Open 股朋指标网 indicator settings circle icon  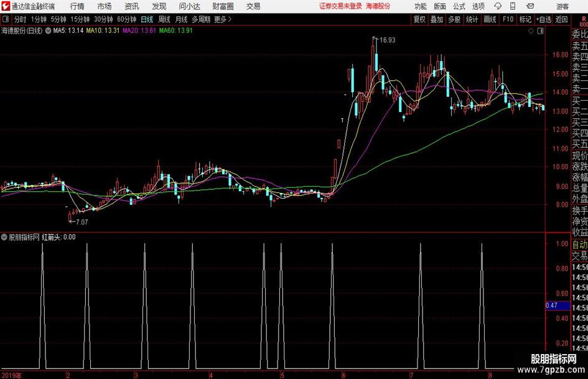4,237
